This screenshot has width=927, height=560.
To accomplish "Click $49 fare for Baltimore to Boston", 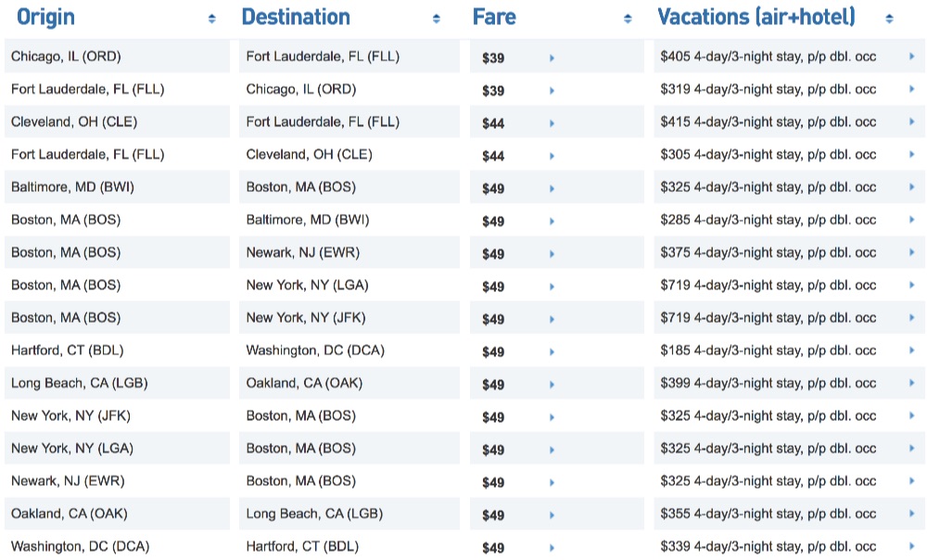I will [x=493, y=188].
